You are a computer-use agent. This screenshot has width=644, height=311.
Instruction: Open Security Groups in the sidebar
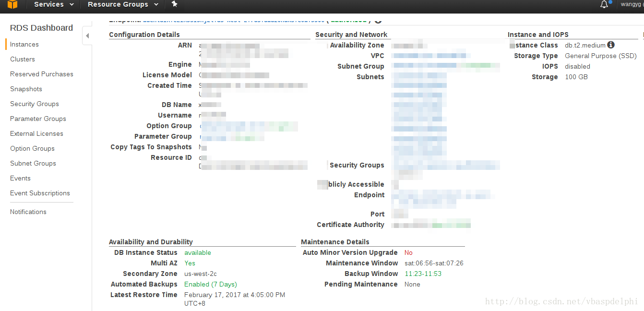click(35, 104)
